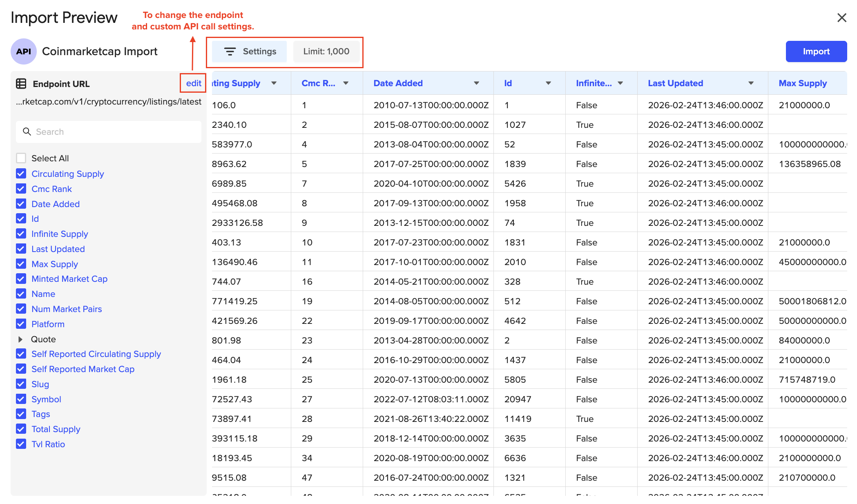Image resolution: width=857 pixels, height=504 pixels.
Task: Click the edit link for Endpoint URL
Action: [x=194, y=83]
